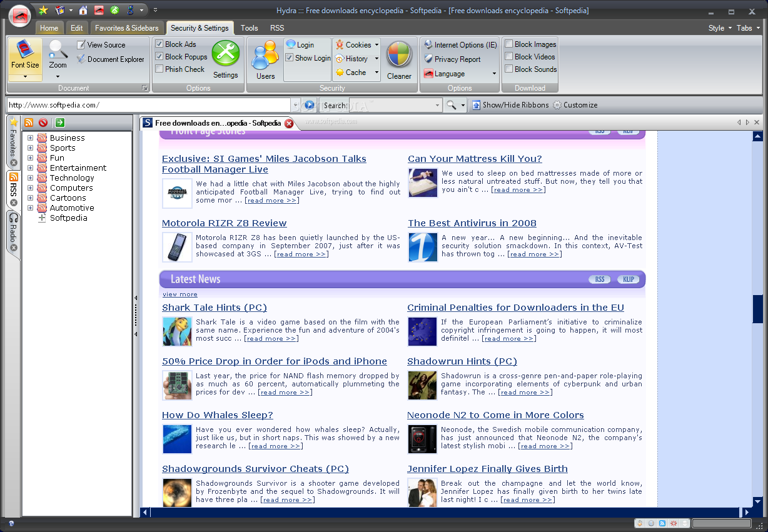The image size is (768, 532).
Task: Click the Login button
Action: coord(300,45)
